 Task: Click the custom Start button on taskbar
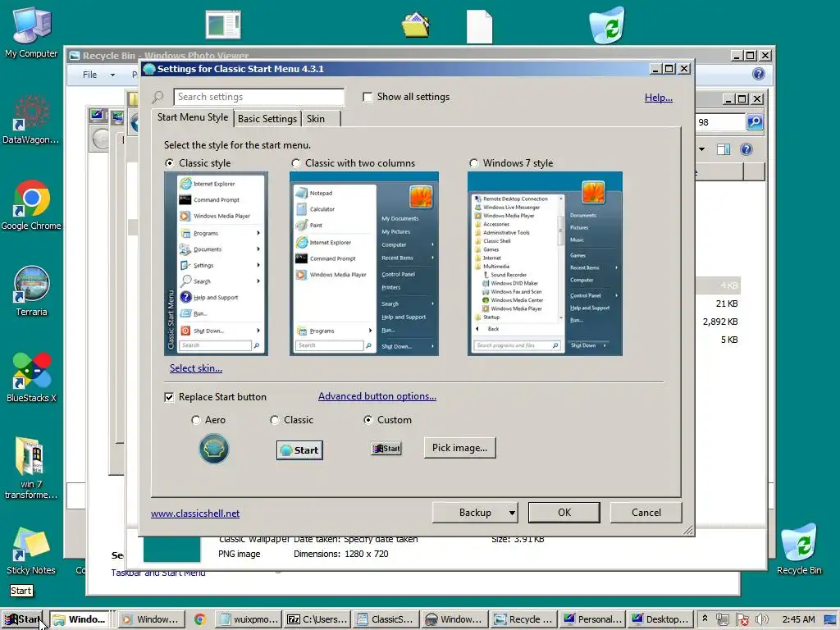tap(22, 619)
